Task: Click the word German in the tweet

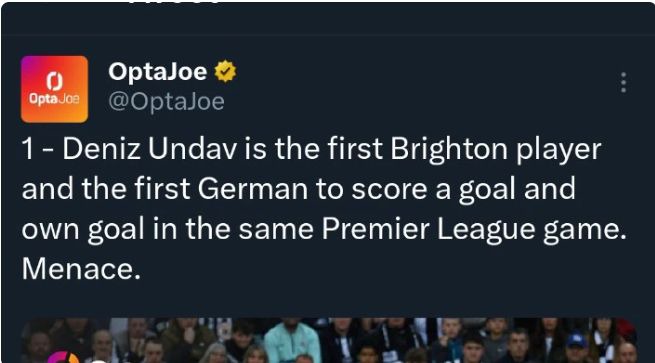Action: (x=253, y=189)
